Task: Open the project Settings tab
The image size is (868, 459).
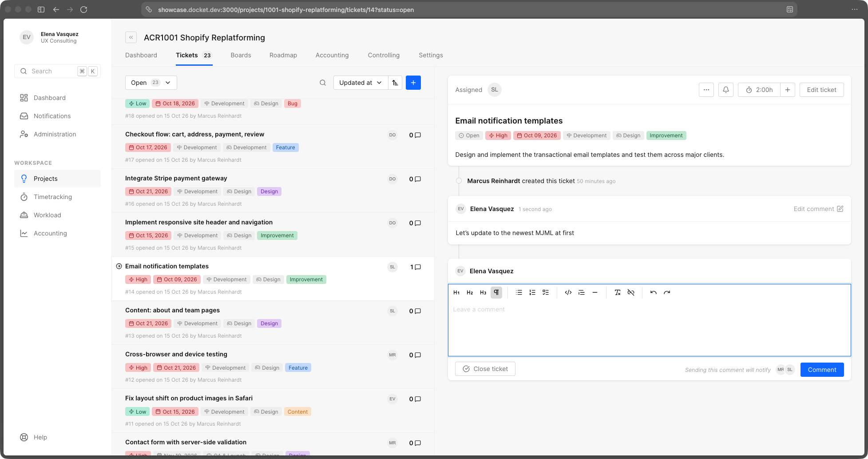Action: tap(431, 55)
